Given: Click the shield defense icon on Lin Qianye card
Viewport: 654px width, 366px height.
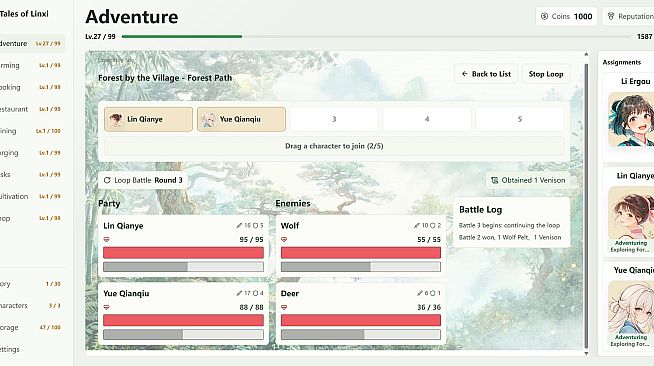Looking at the screenshot, I should click(x=255, y=226).
